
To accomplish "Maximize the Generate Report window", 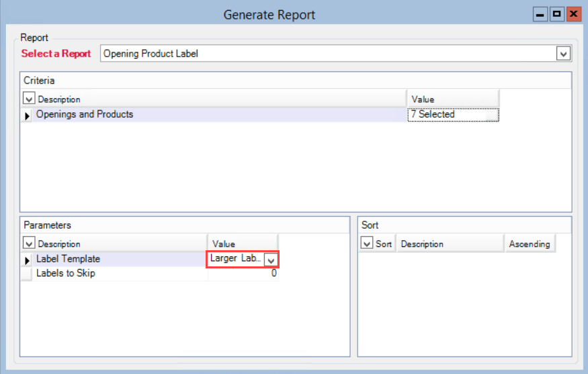I will coord(557,14).
